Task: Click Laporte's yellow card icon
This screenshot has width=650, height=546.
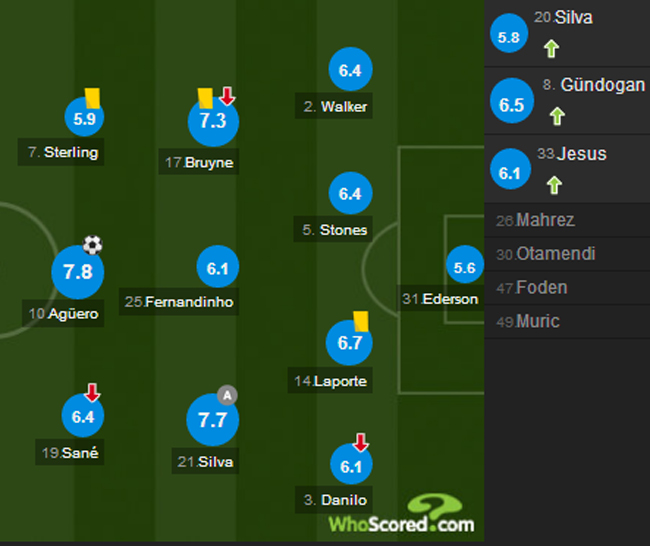Action: pyautogui.click(x=361, y=320)
